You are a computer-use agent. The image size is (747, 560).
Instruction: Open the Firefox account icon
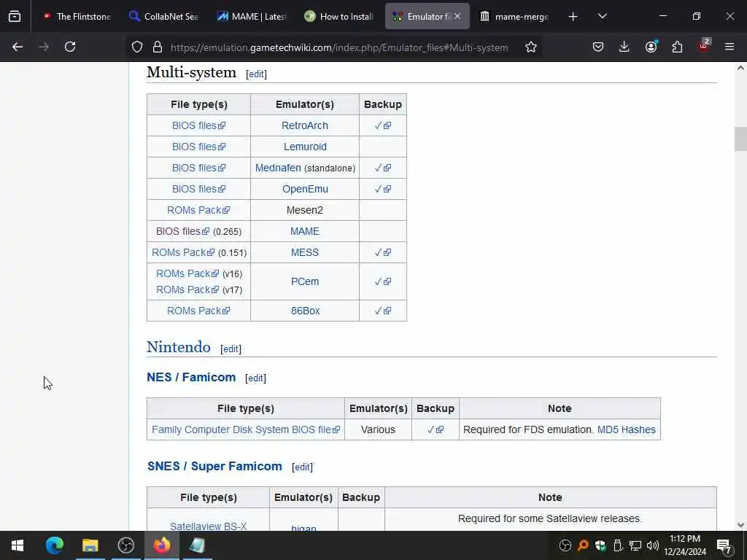(x=651, y=47)
